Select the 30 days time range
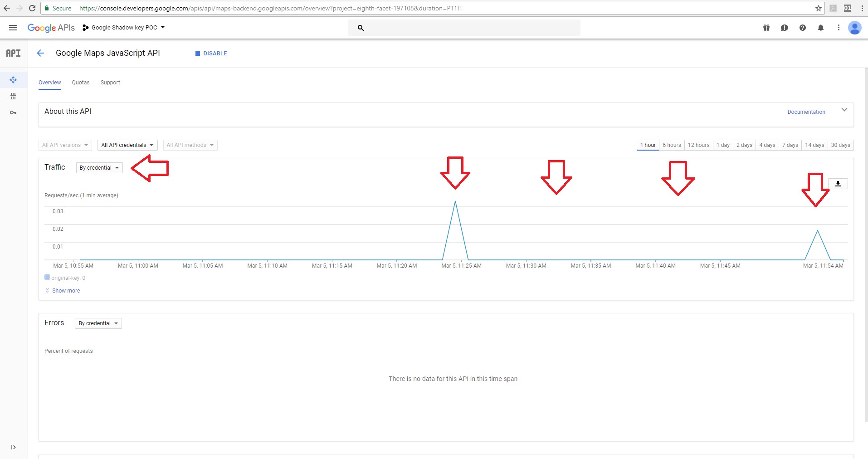868x459 pixels. point(840,145)
